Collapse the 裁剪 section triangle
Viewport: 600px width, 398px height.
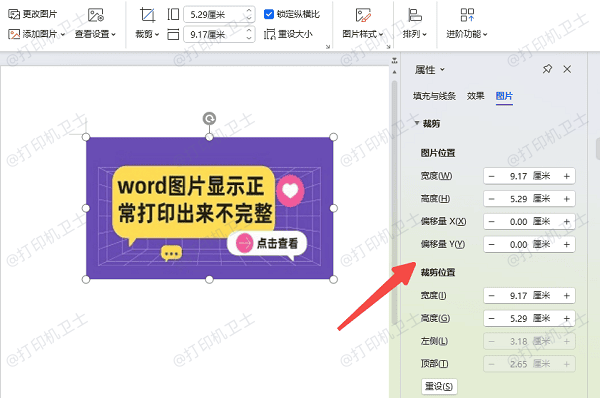click(417, 123)
